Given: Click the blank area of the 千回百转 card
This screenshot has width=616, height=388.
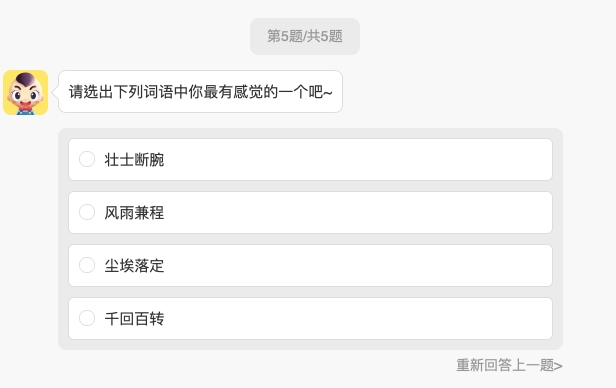Looking at the screenshot, I should click(x=354, y=318).
